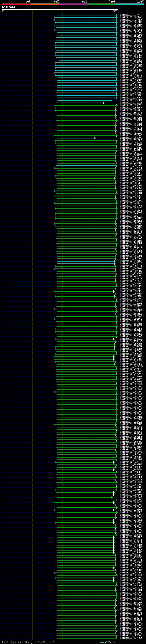This screenshot has width=146, height=644.
Task: Select hit label UniRef100_C6T142
Action: [x=131, y=17]
